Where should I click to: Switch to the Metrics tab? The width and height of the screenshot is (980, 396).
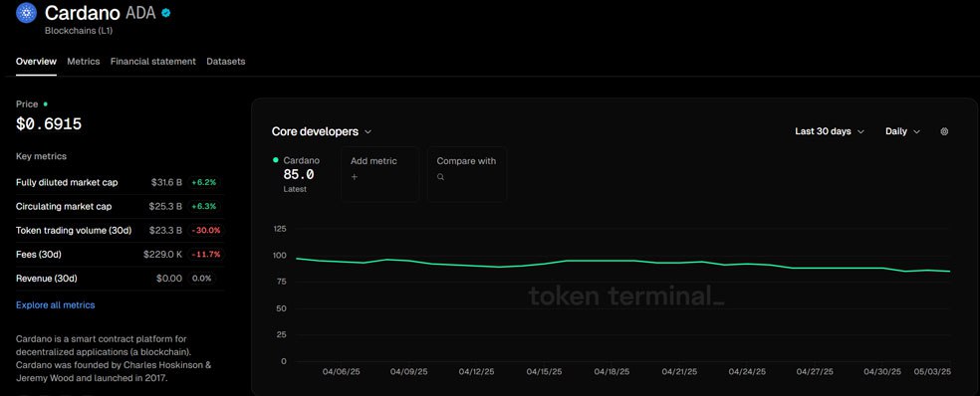[x=83, y=62]
